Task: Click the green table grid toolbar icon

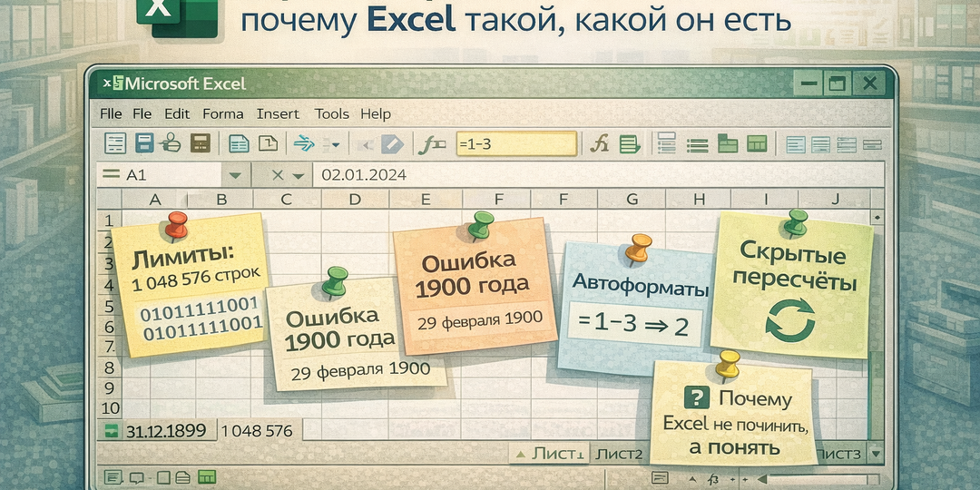Action: 757,144
